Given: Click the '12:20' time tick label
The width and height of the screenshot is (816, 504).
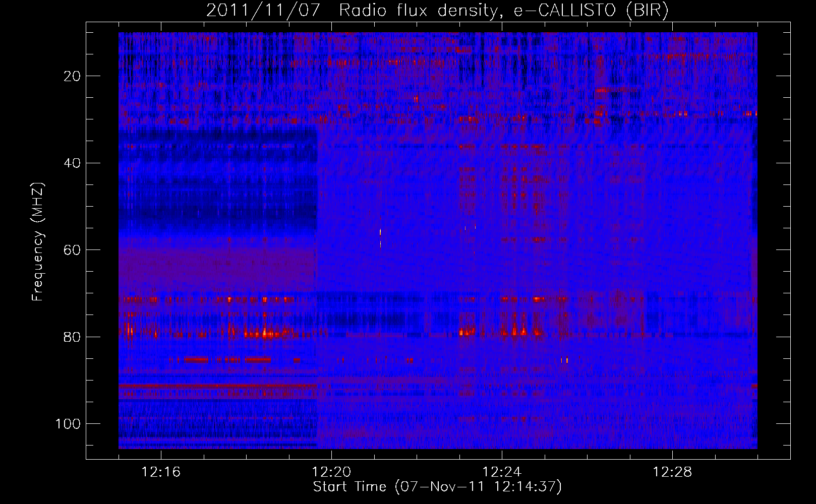Looking at the screenshot, I should pos(331,472).
